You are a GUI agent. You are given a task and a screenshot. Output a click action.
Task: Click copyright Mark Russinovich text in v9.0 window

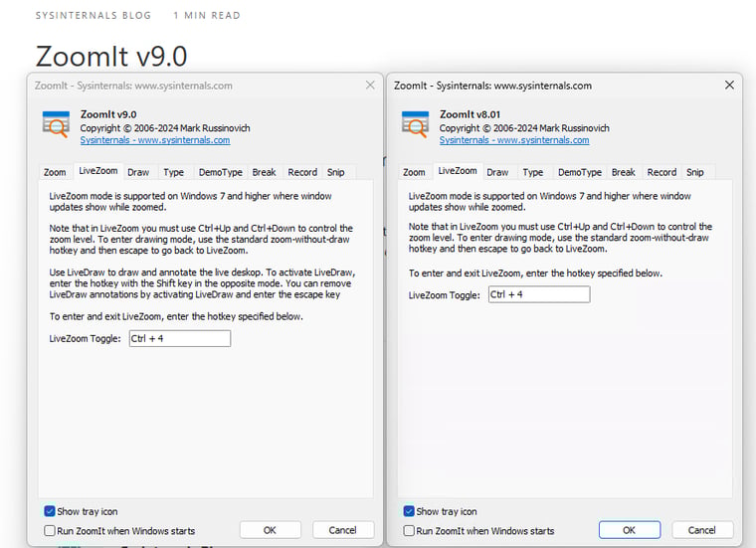tap(165, 128)
